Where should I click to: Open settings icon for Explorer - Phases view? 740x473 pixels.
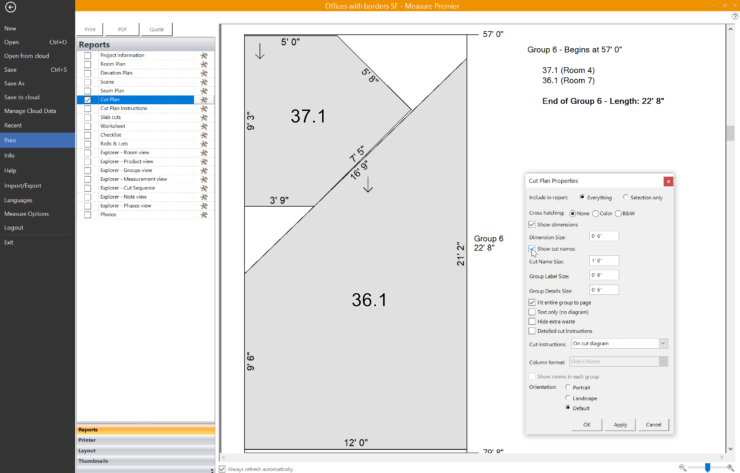(204, 206)
